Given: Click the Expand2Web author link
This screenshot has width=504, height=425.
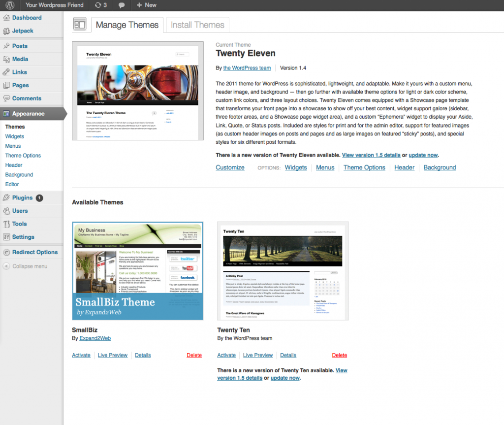Looking at the screenshot, I should [x=95, y=338].
